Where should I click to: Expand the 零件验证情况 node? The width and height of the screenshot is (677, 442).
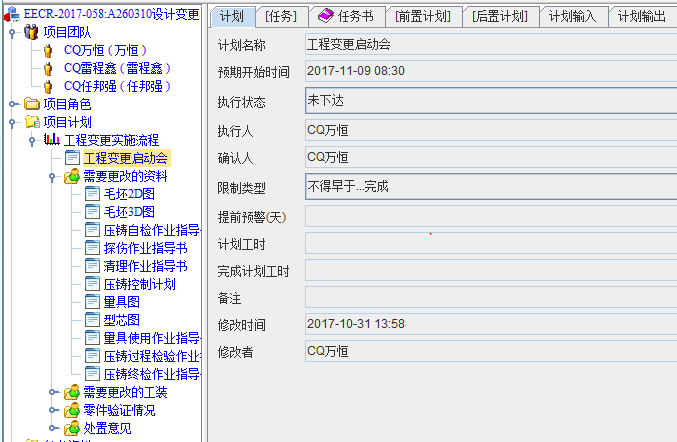point(52,410)
